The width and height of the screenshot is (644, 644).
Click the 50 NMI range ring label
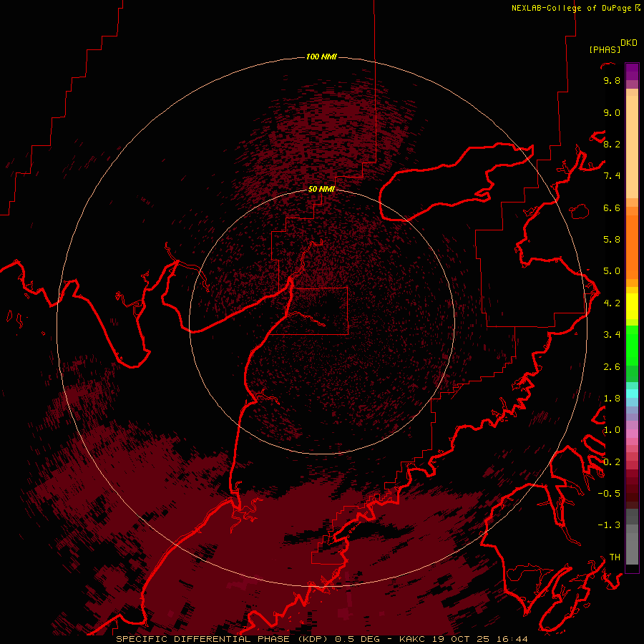click(321, 189)
